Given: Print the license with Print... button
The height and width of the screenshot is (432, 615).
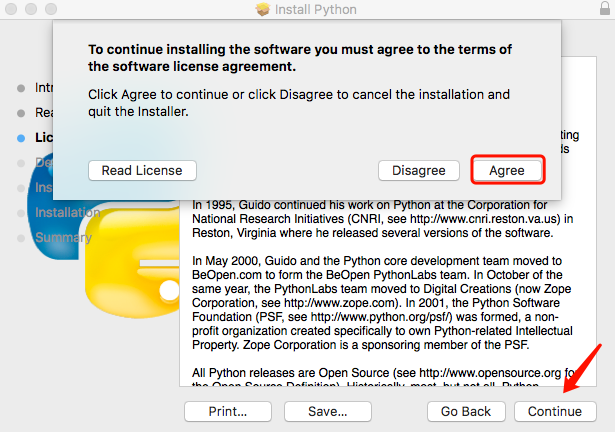Looking at the screenshot, I should click(228, 411).
